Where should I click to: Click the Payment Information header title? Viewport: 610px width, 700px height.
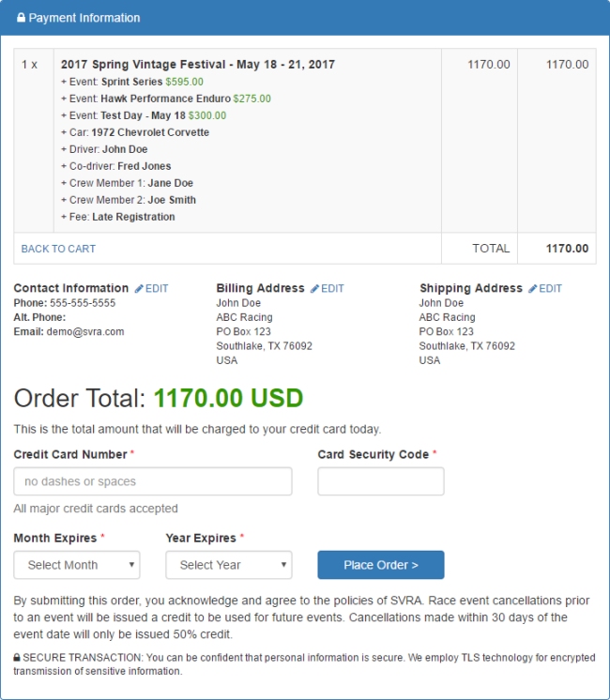point(84,18)
